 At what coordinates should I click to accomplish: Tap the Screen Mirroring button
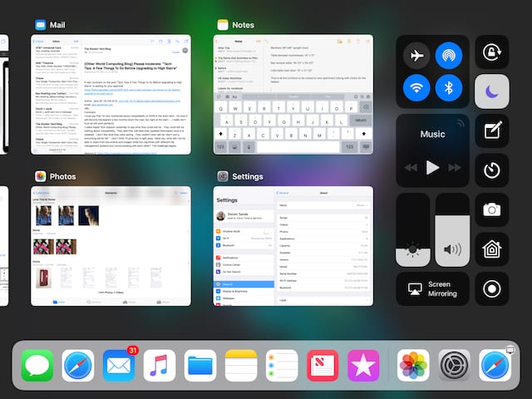point(432,288)
